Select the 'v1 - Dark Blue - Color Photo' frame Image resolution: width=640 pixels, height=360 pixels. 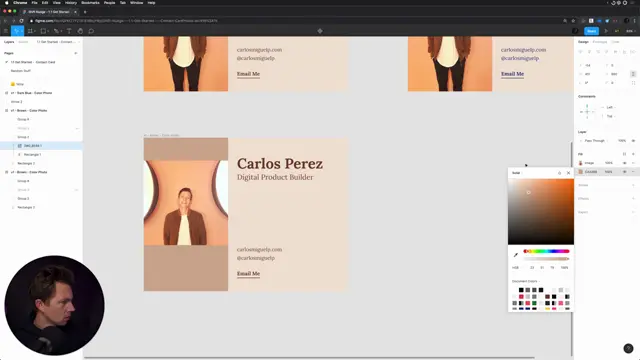click(x=31, y=93)
